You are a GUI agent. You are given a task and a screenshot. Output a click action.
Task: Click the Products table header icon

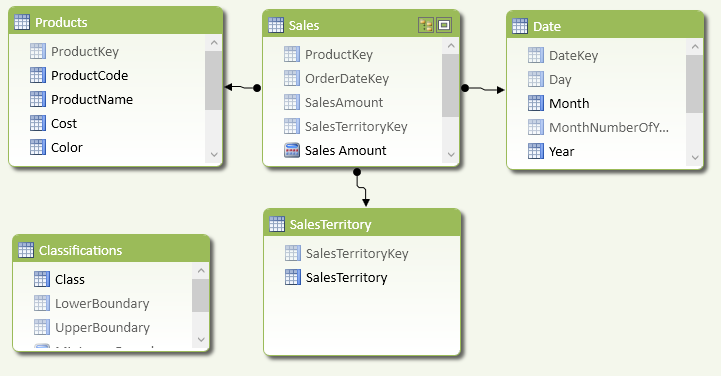[22, 22]
